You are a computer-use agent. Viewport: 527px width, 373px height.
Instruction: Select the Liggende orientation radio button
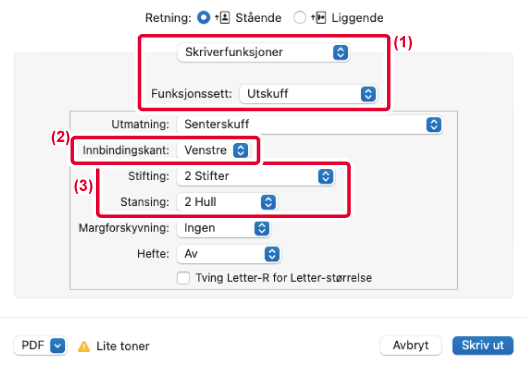pyautogui.click(x=299, y=17)
